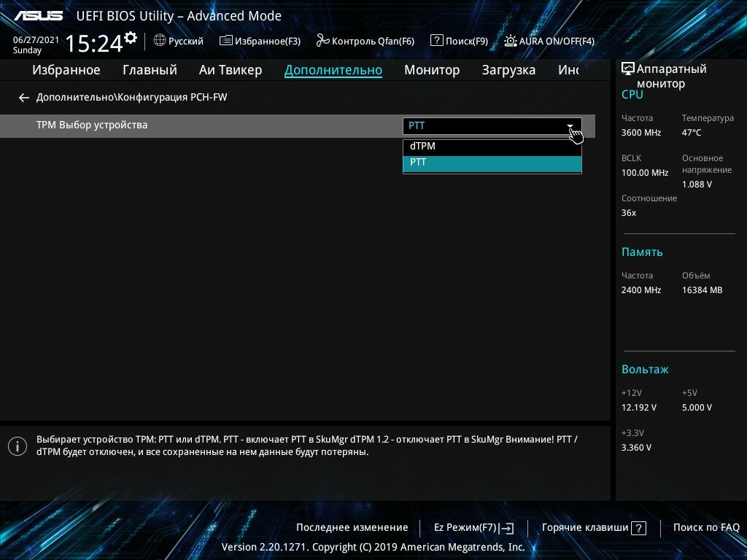Click the 15:24 clock display
This screenshot has width=747, height=560.
pyautogui.click(x=94, y=43)
